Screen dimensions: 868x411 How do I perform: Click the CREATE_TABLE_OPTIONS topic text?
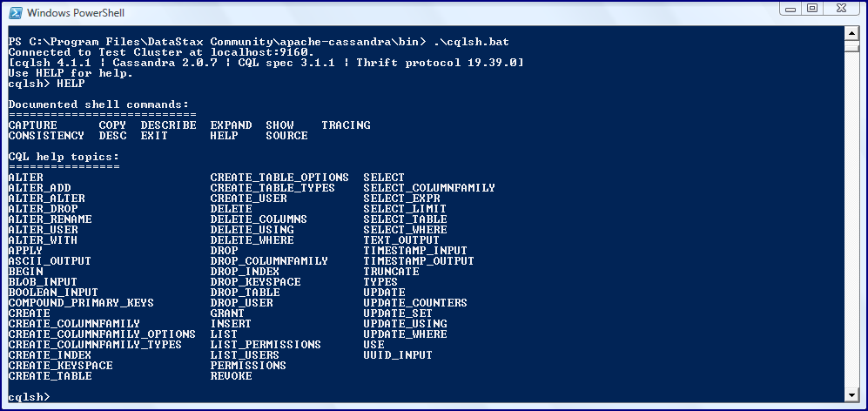pyautogui.click(x=279, y=178)
